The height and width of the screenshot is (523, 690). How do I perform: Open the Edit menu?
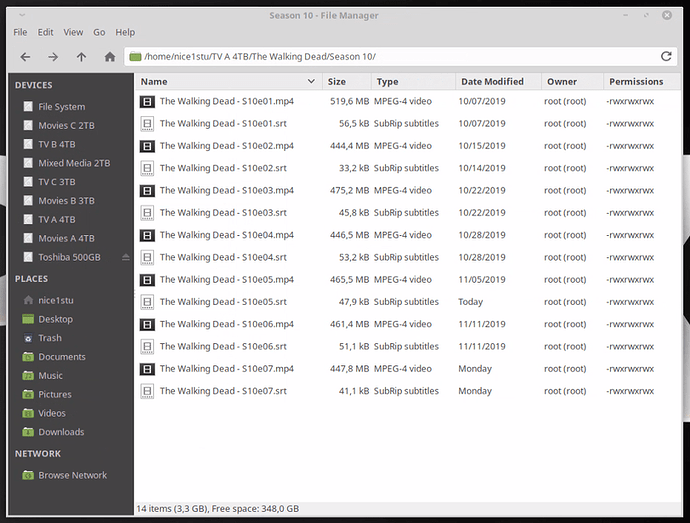coord(45,32)
